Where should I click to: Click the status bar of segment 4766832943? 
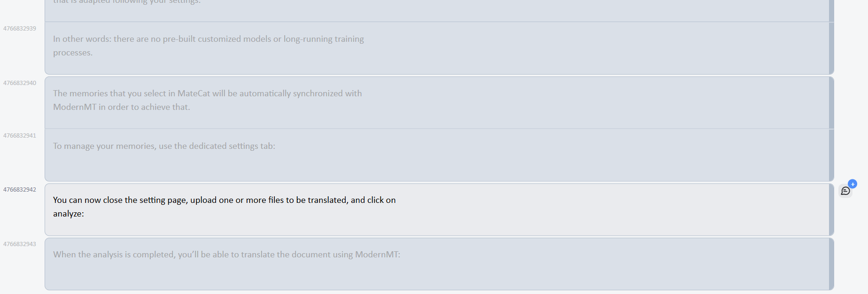pyautogui.click(x=831, y=264)
